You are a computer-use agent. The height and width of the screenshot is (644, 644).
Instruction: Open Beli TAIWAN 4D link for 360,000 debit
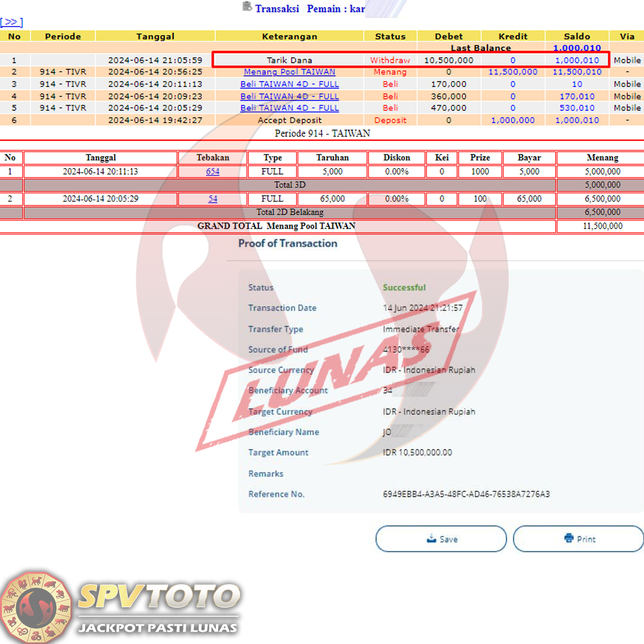tap(289, 96)
